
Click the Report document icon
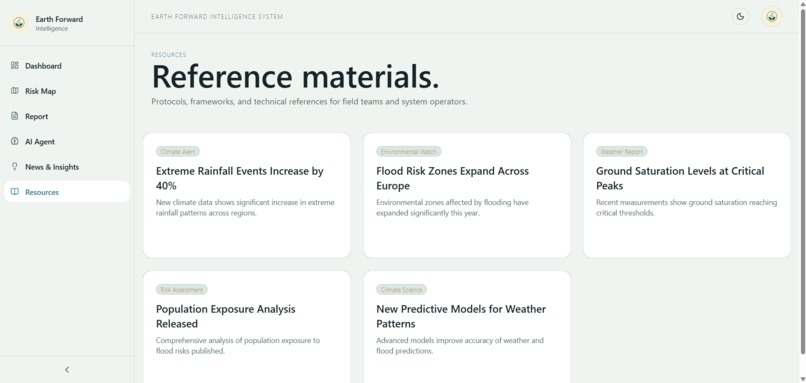14,116
